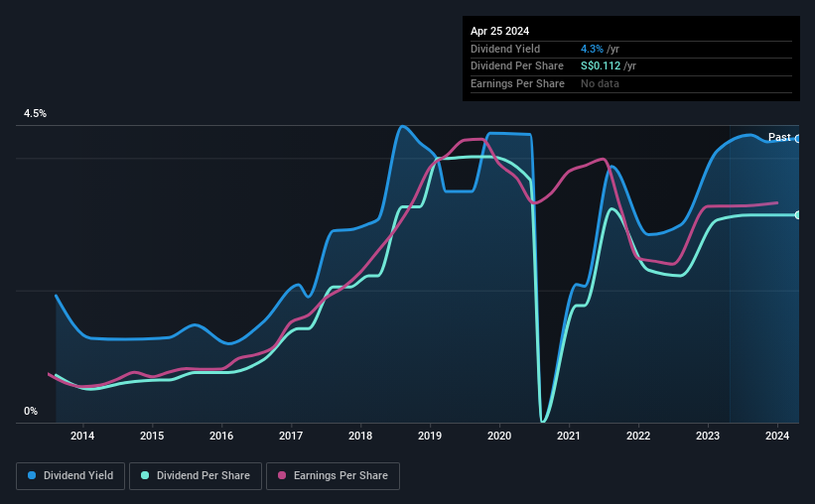Click the 2020 x-axis label
The width and height of the screenshot is (815, 504).
[x=499, y=436]
